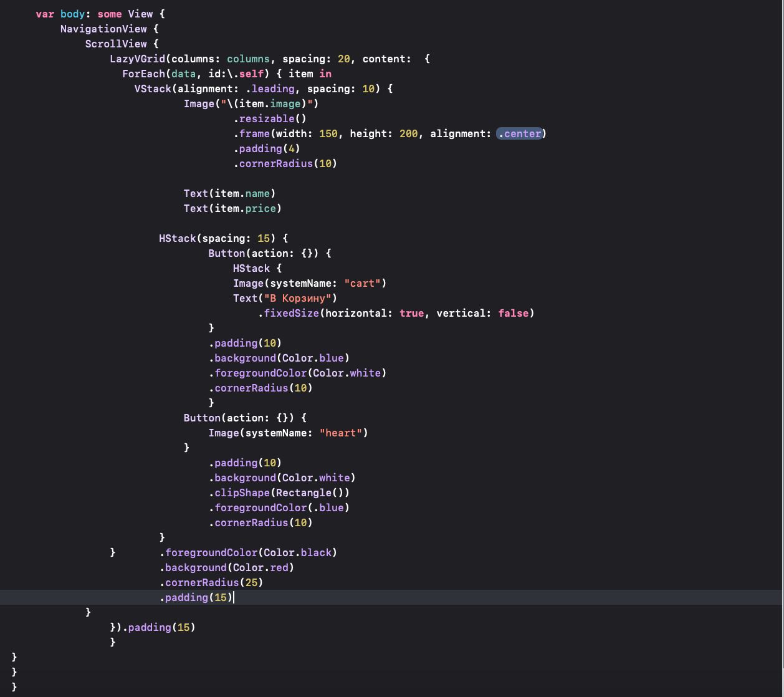Click the "var body: some View" declaration

pyautogui.click(x=94, y=14)
